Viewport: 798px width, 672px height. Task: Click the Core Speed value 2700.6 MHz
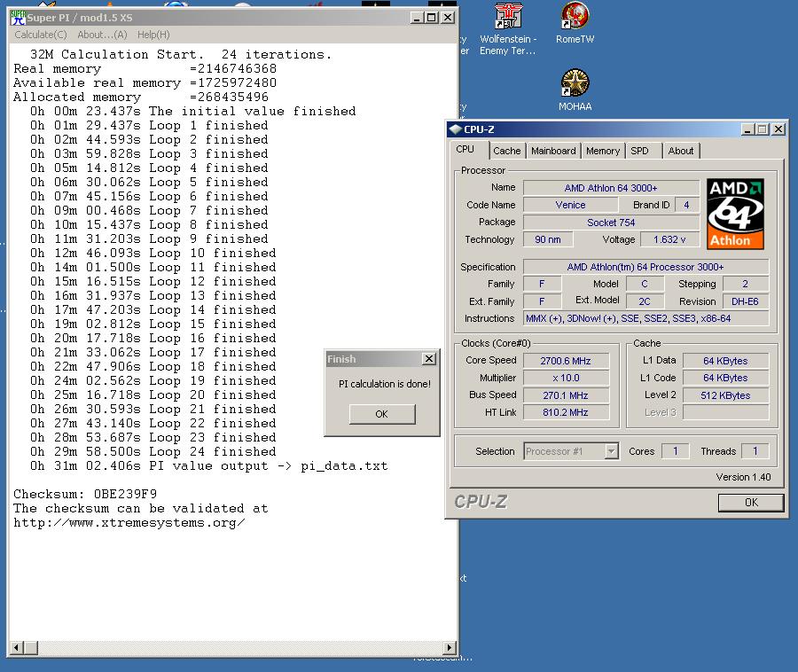coord(566,361)
